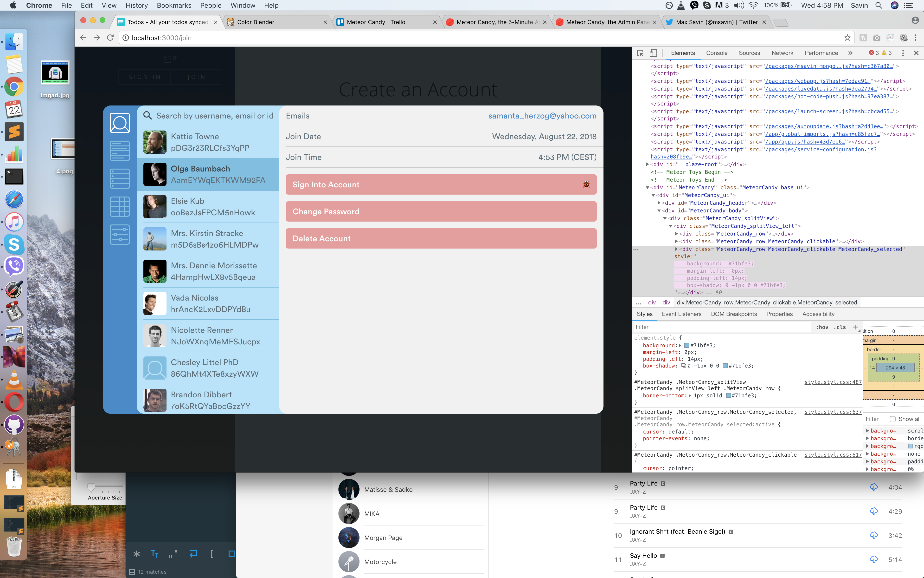Toggle :hov element state panel
Viewport: 924px width, 578px height.
click(822, 327)
